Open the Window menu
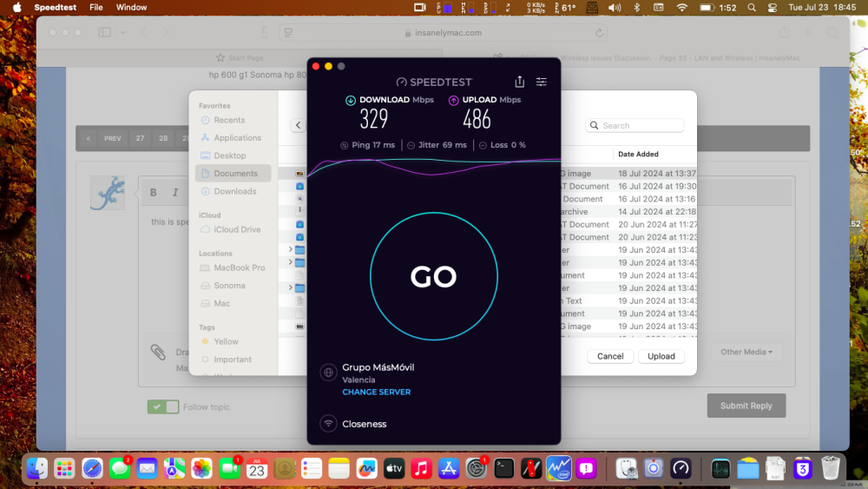Image resolution: width=868 pixels, height=489 pixels. [131, 7]
